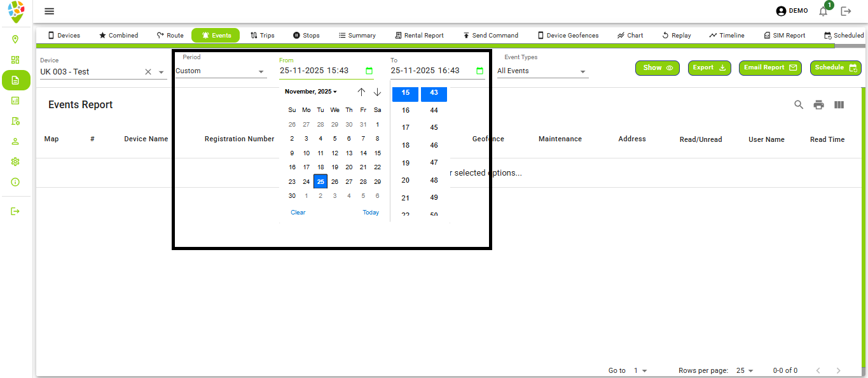Viewport: 868px width, 378px height.
Task: Click the Show button
Action: (x=657, y=67)
